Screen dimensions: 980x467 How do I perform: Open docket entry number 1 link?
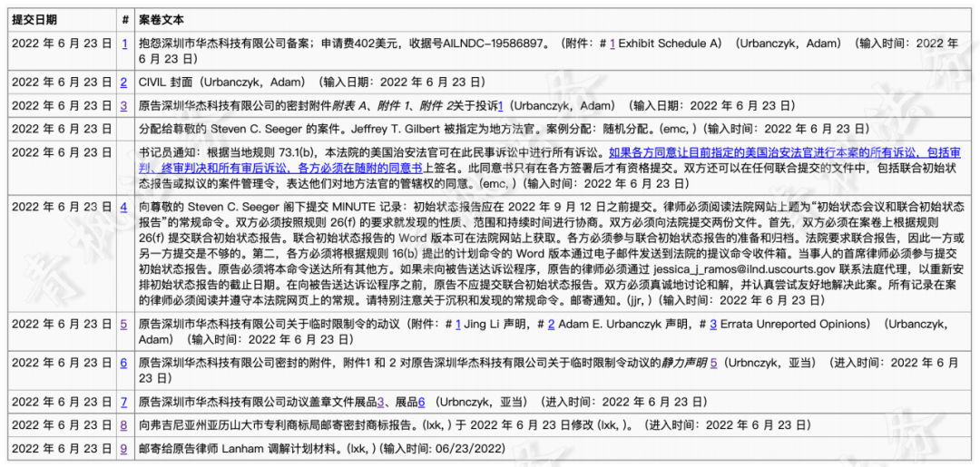click(125, 44)
